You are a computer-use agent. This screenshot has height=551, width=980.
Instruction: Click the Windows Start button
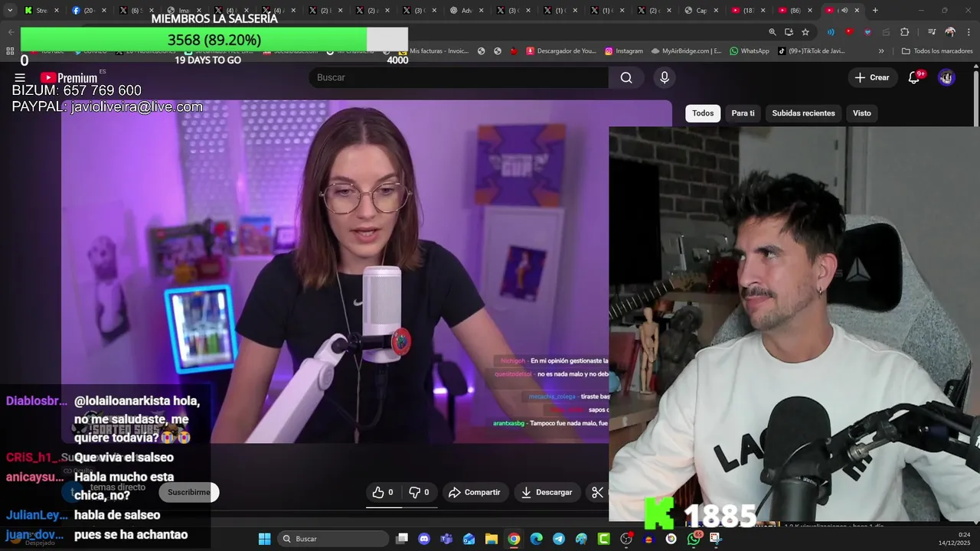pos(264,539)
